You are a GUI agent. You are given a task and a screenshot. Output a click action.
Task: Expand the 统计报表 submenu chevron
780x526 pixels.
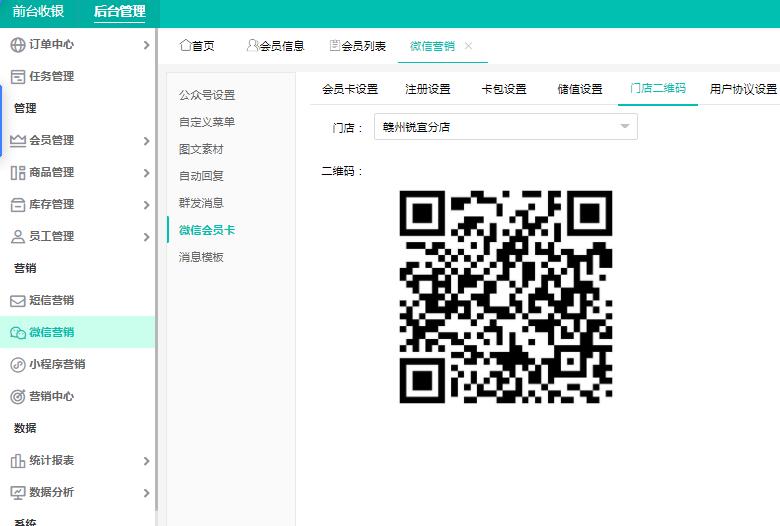click(146, 461)
